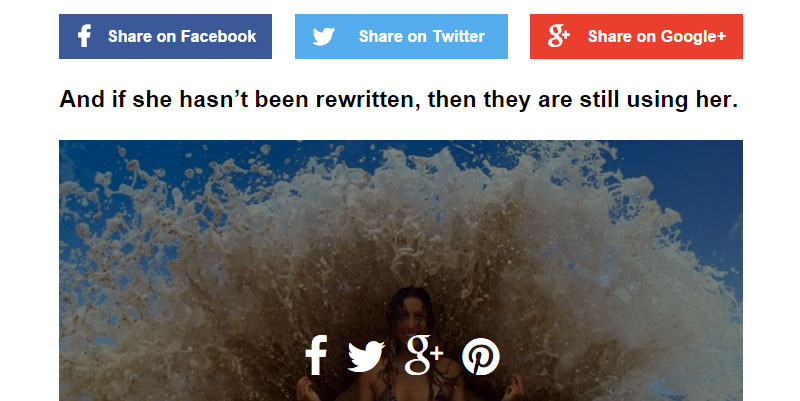Viewport: 800px width, 401px height.
Task: Click the 'Share on Facebook' label text
Action: (182, 36)
